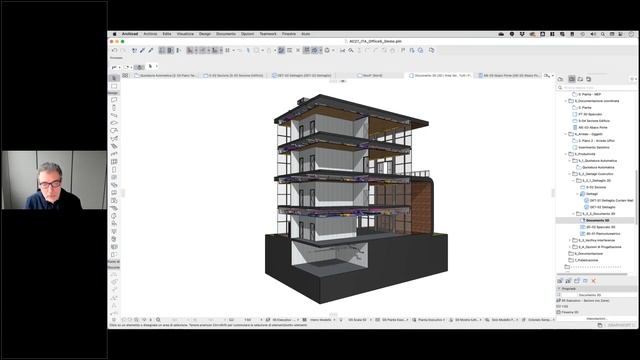Collapse 5_2_2_Documento 3D folder

(573, 214)
